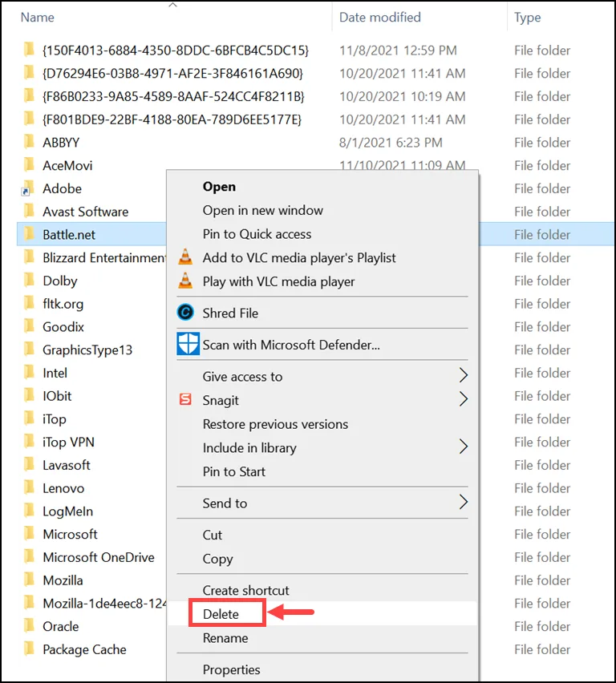Choose Play with VLC media player
Image resolution: width=616 pixels, height=683 pixels.
pos(278,281)
